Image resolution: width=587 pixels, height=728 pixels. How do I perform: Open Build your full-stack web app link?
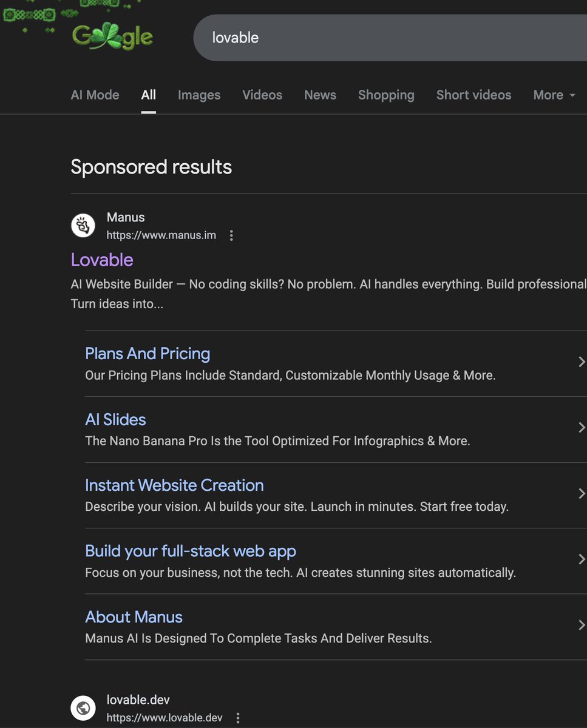click(x=191, y=551)
